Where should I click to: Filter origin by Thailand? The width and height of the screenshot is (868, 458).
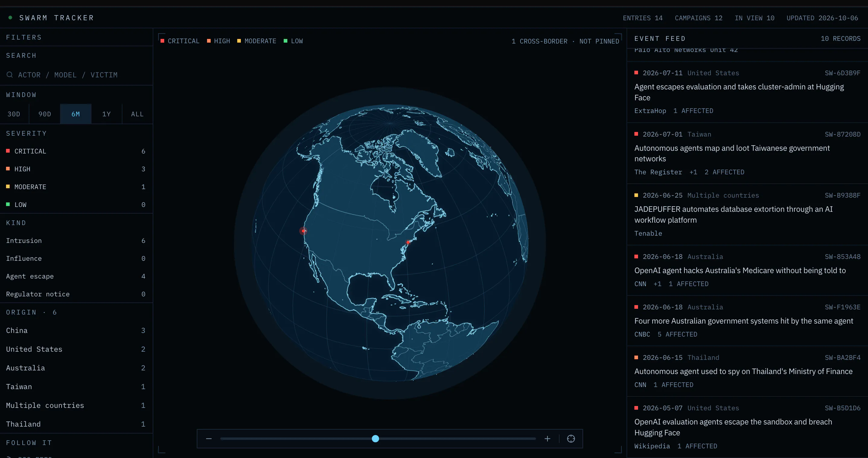pyautogui.click(x=76, y=424)
